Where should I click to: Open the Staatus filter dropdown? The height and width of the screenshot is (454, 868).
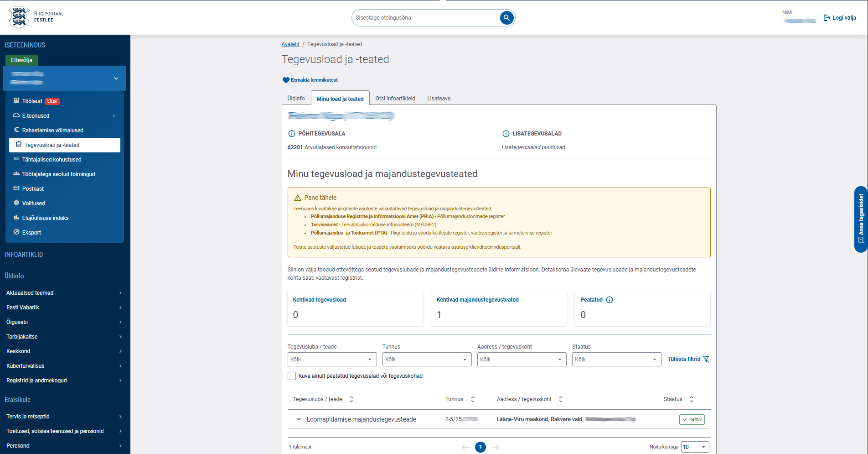click(616, 360)
